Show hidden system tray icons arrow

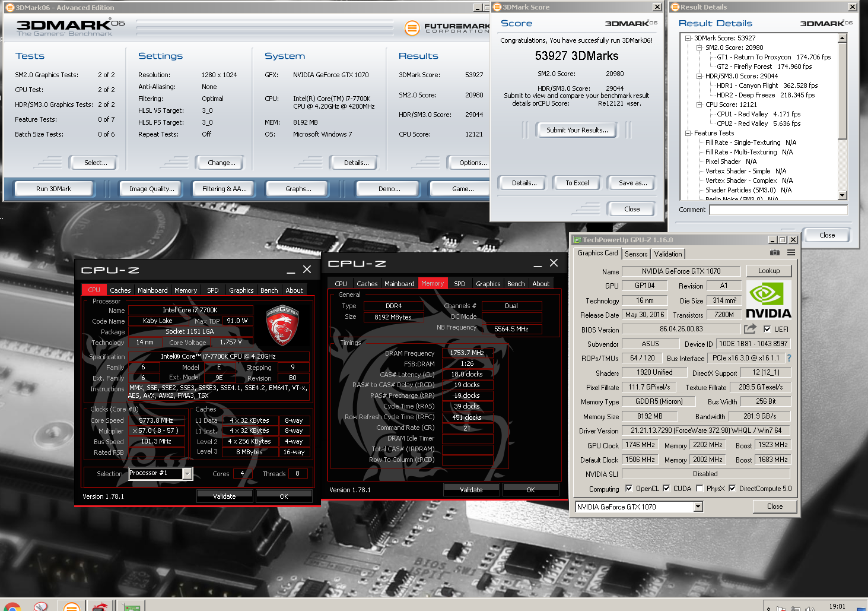(x=769, y=608)
